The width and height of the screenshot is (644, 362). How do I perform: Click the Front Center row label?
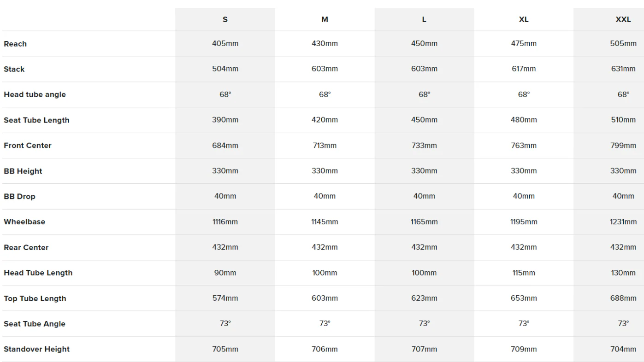coord(28,146)
